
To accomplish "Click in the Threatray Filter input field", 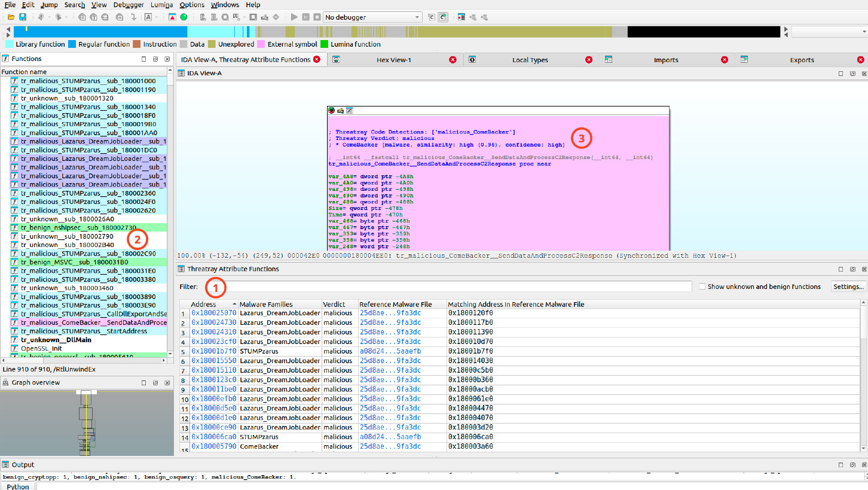I will (445, 287).
